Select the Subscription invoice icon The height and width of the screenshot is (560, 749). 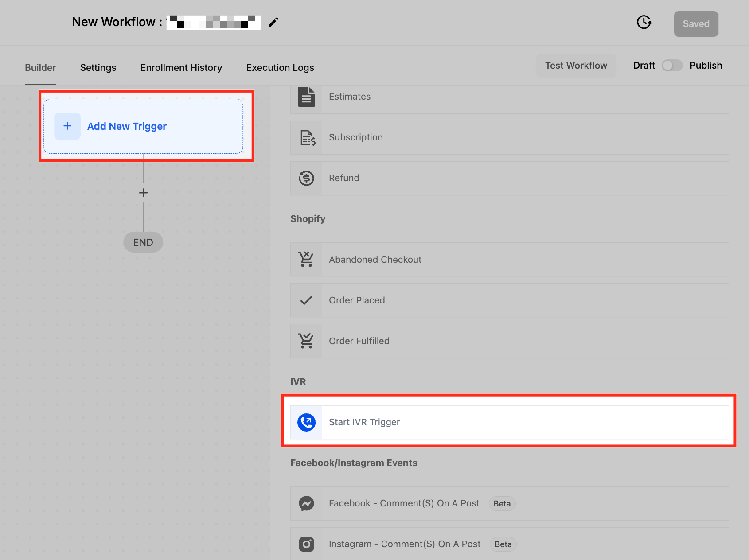tap(308, 138)
